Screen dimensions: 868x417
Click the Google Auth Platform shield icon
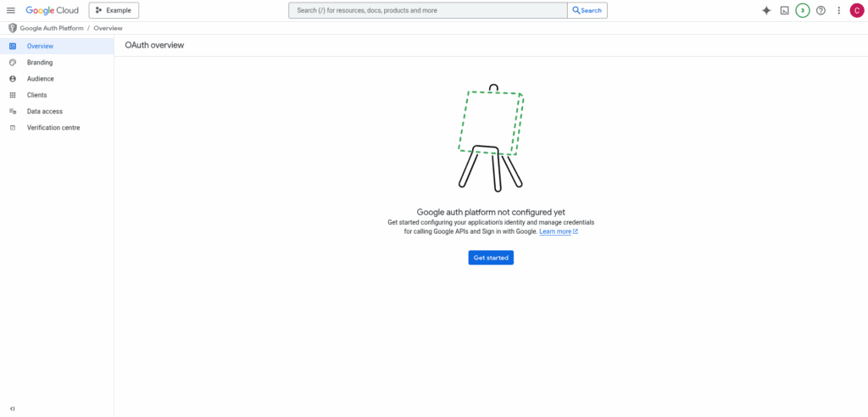pos(12,28)
